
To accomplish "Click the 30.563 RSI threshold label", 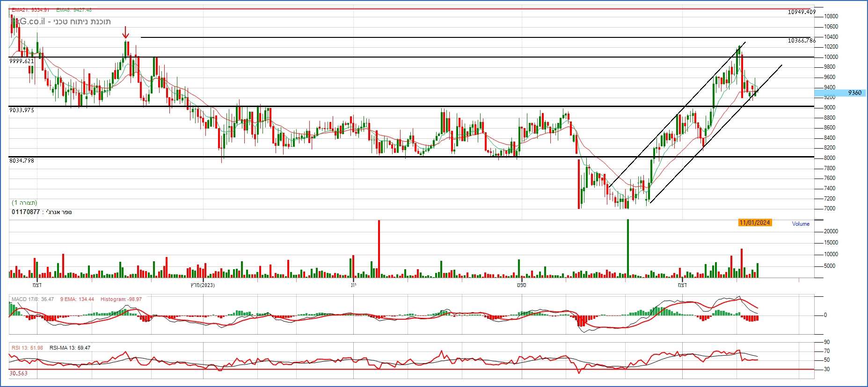I will click(x=18, y=373).
